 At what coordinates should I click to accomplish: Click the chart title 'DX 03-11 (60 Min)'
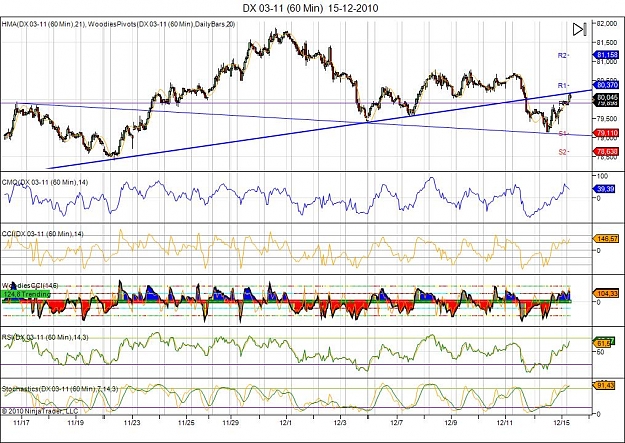[x=283, y=8]
